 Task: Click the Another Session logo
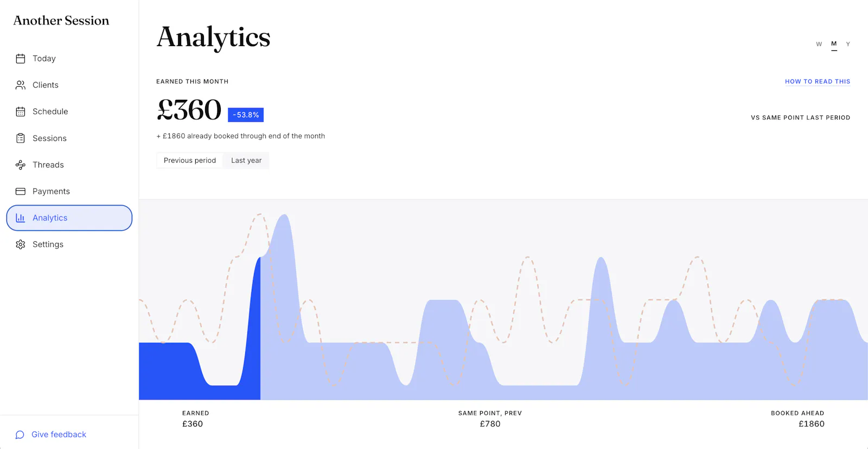click(61, 21)
